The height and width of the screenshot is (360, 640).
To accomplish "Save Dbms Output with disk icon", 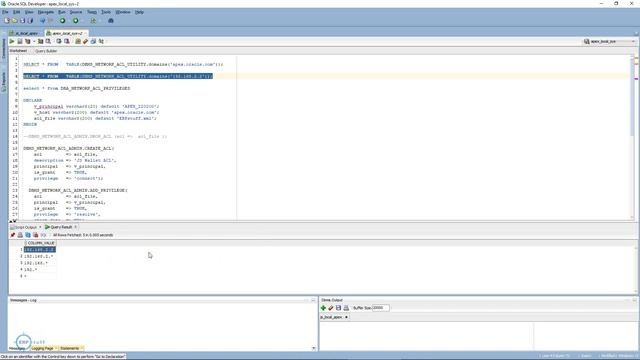I will tap(338, 308).
